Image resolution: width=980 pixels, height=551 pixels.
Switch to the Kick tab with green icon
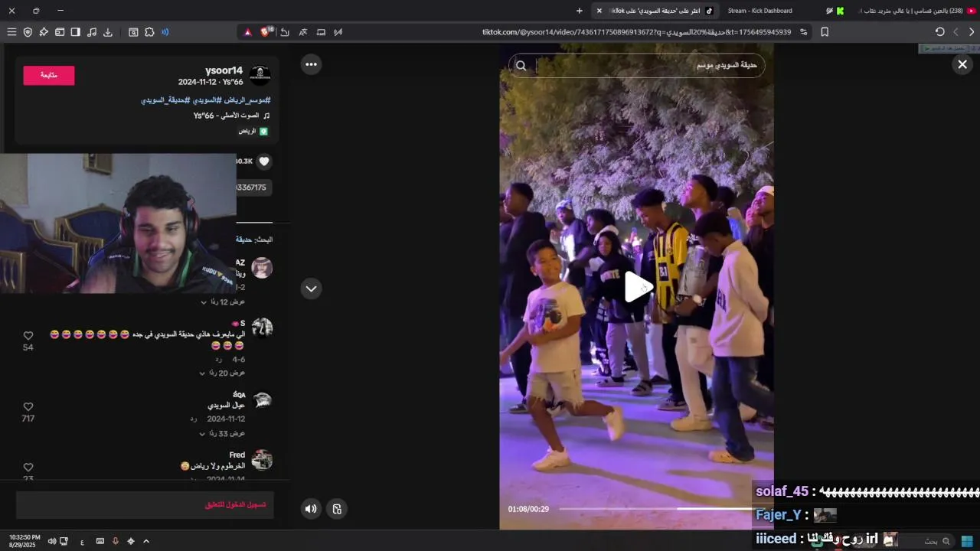840,11
